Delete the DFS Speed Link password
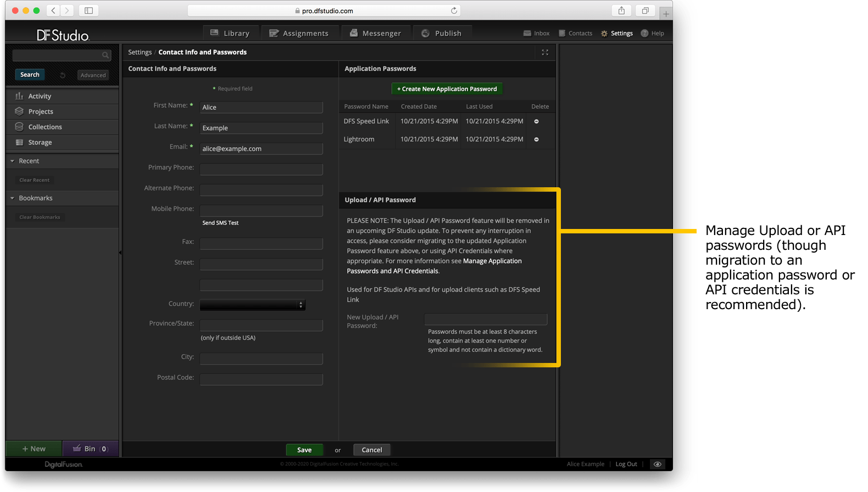Screen dimensions: 868x492 (x=537, y=121)
